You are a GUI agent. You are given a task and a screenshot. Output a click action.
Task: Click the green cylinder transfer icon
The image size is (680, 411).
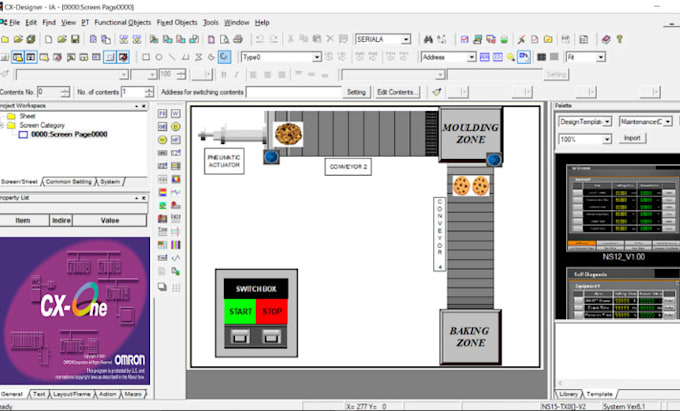point(504,39)
